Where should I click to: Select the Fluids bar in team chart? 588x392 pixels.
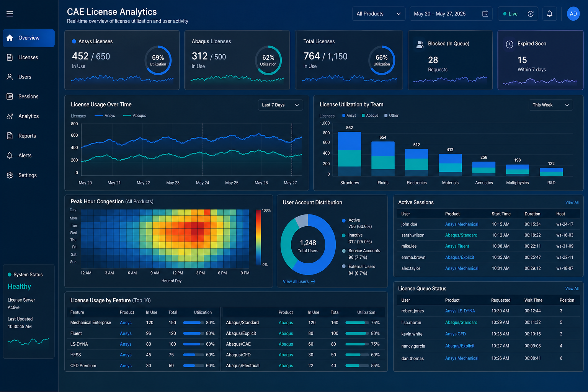click(383, 159)
